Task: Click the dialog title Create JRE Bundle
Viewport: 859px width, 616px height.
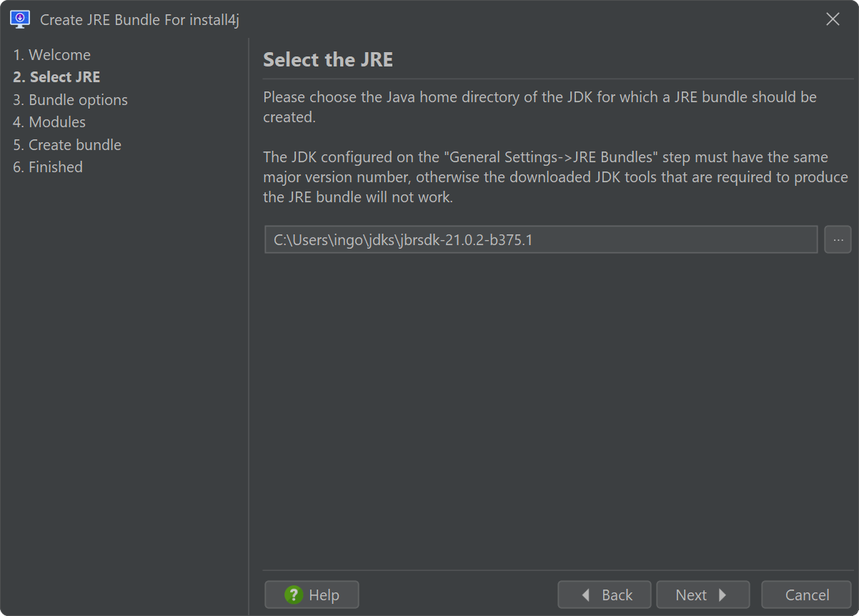Action: click(139, 19)
